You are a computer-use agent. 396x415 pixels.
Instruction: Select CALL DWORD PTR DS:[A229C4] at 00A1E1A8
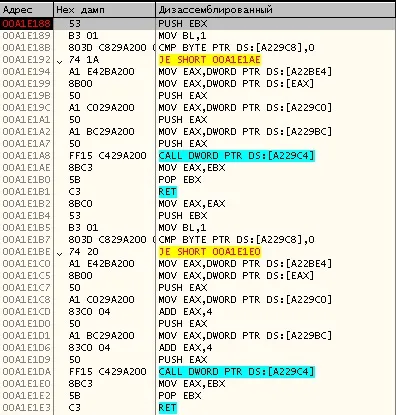click(x=236, y=156)
